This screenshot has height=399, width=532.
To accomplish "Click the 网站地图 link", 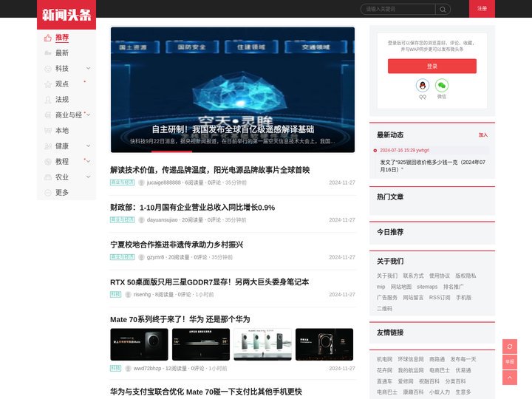I will (x=400, y=287).
